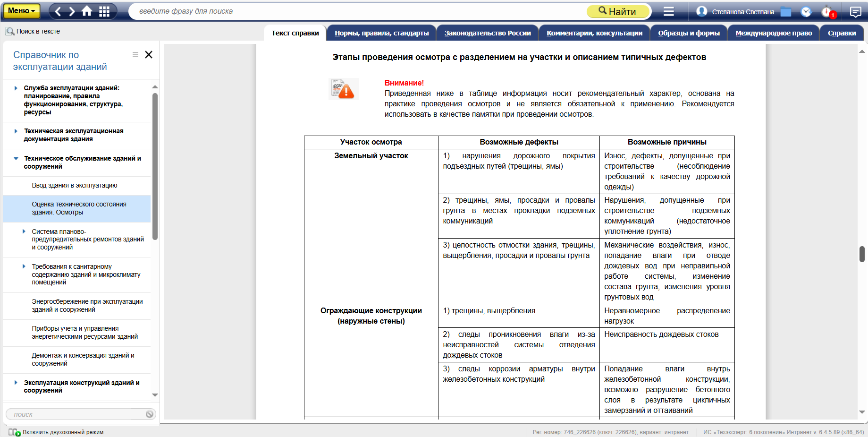868x437 pixels.
Task: Click the Рег. номер status bar text
Action: pyautogui.click(x=610, y=432)
